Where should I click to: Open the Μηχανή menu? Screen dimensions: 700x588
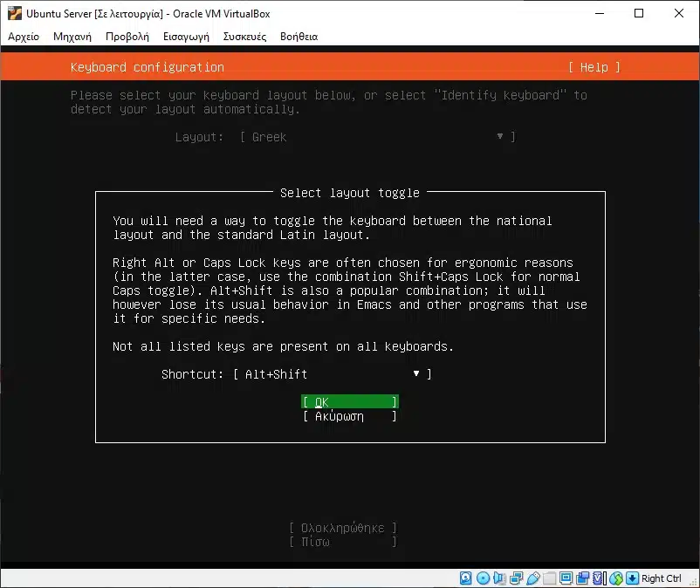tap(72, 37)
